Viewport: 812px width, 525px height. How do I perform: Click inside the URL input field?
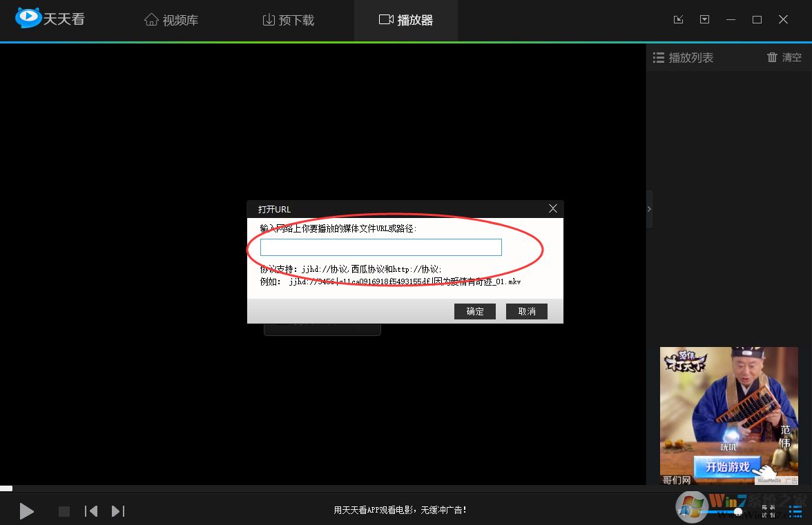pyautogui.click(x=380, y=247)
